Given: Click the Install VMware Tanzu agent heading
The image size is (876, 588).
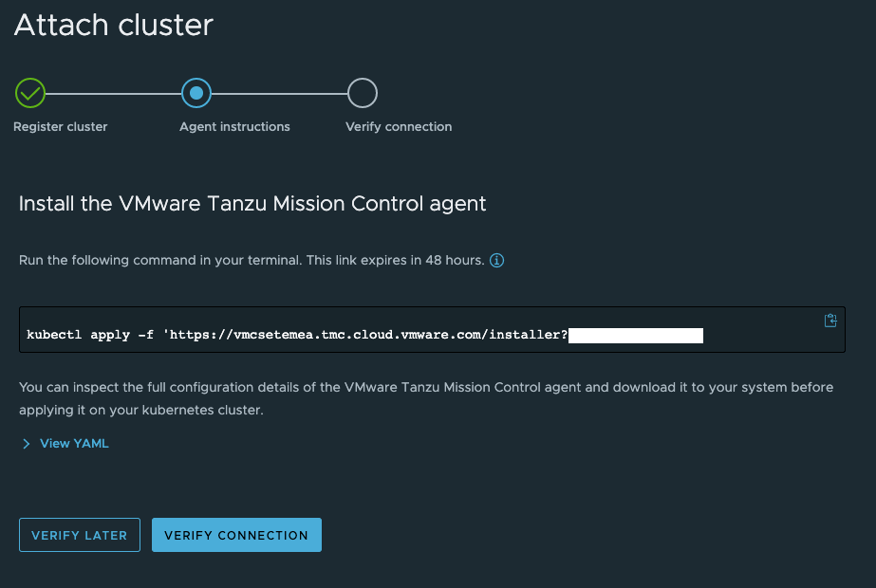Looking at the screenshot, I should click(x=252, y=203).
